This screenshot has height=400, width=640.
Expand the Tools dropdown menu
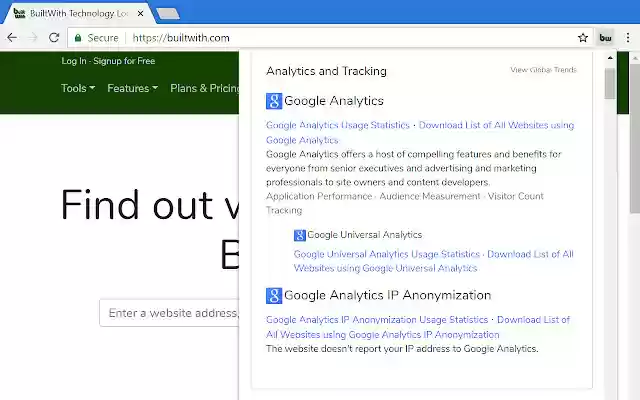pyautogui.click(x=78, y=88)
